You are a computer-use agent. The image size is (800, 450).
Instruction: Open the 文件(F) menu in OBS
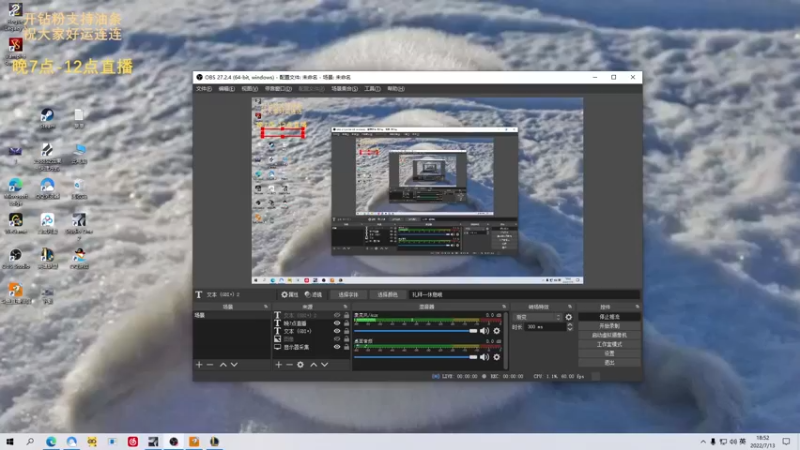[203, 88]
